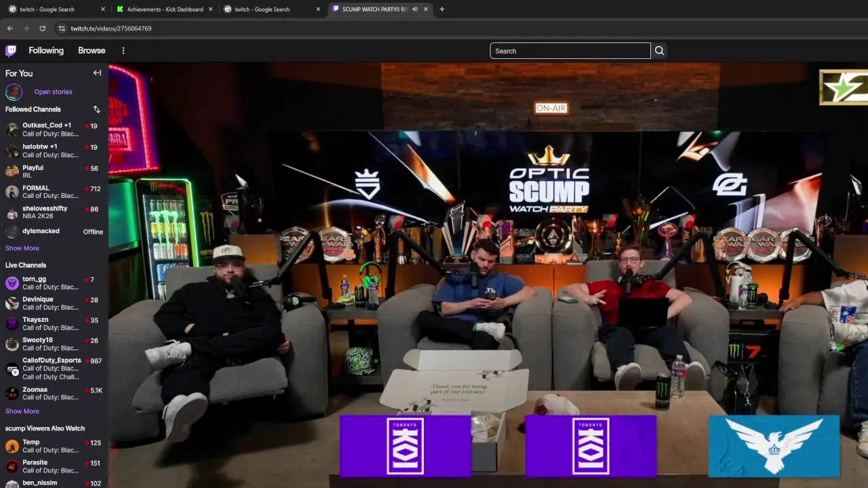This screenshot has height=488, width=868.
Task: Show More live channels
Action: point(22,411)
